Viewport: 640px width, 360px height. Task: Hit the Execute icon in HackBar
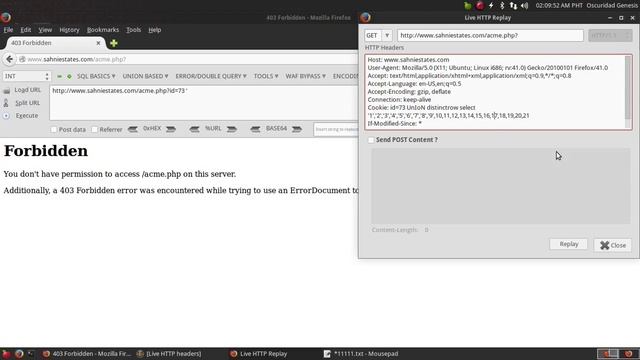6,116
